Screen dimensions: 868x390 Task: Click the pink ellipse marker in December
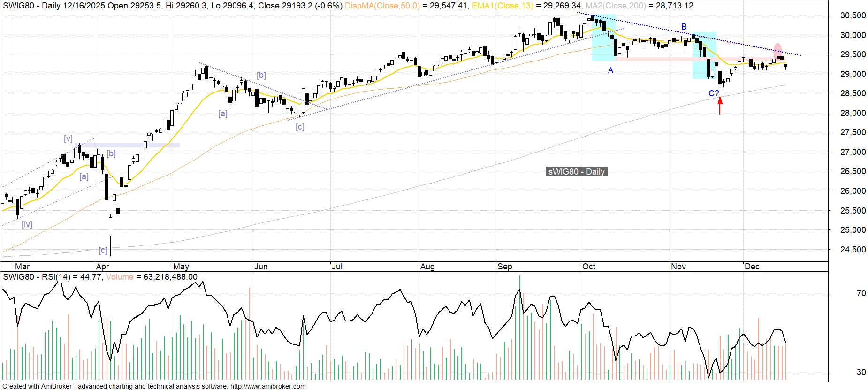point(777,49)
